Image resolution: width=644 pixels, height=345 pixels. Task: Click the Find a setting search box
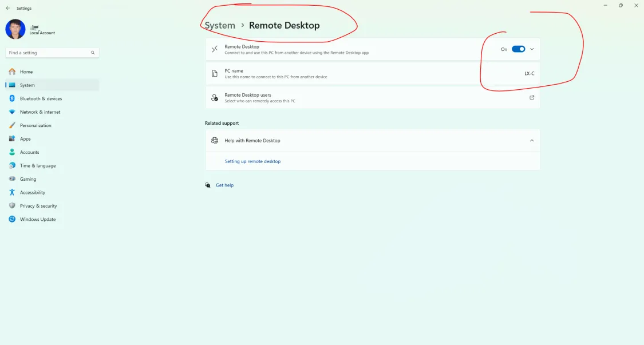[x=52, y=53]
